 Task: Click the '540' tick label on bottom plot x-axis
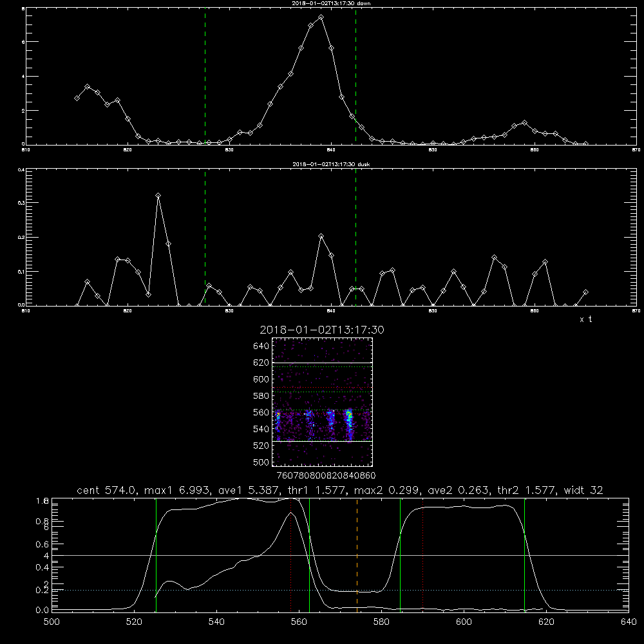216,622
